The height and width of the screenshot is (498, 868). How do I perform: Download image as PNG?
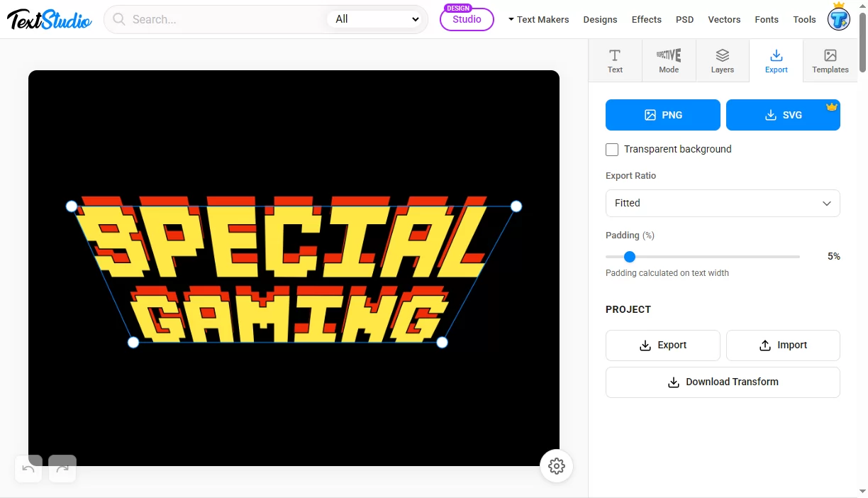663,115
